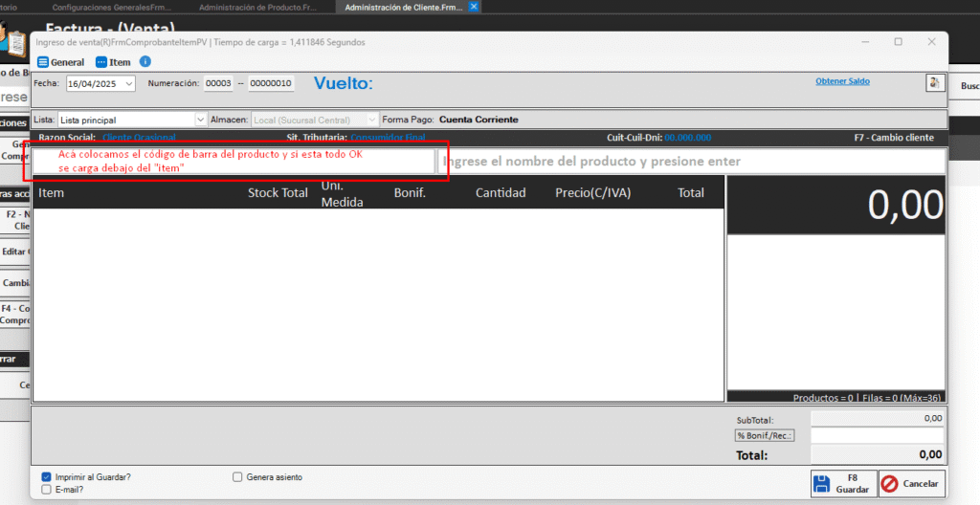The width and height of the screenshot is (980, 505).
Task: Click the Cancelar button
Action: (x=911, y=484)
